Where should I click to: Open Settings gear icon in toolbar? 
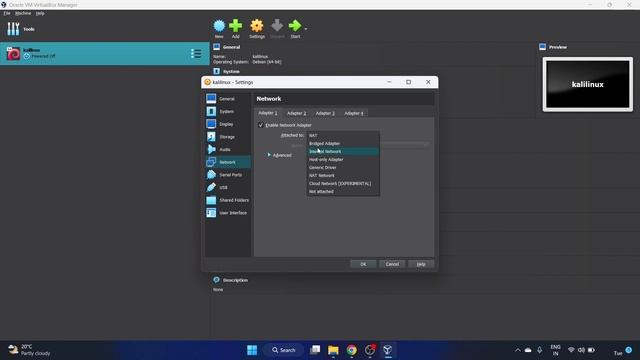coord(257,26)
